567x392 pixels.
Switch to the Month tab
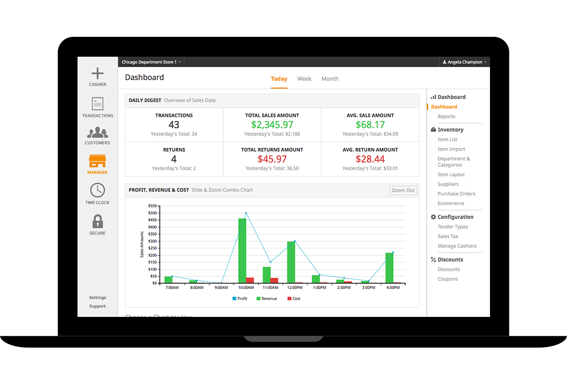[x=330, y=79]
